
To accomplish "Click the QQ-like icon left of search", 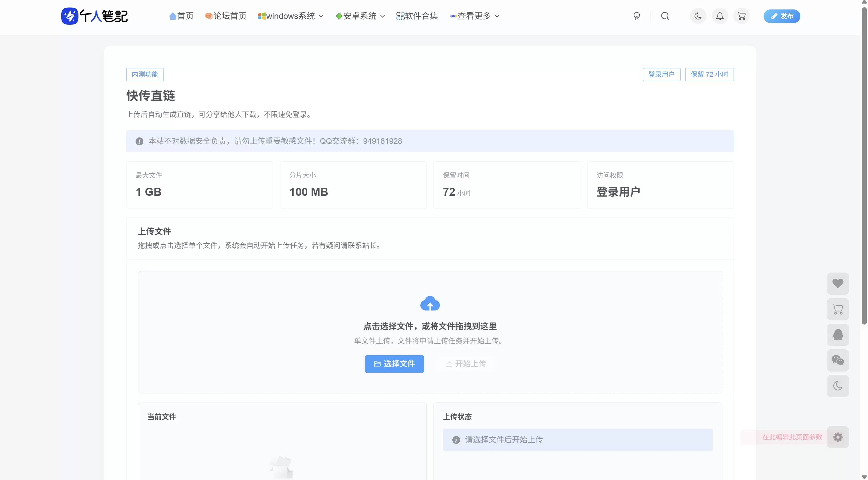I will pyautogui.click(x=636, y=16).
